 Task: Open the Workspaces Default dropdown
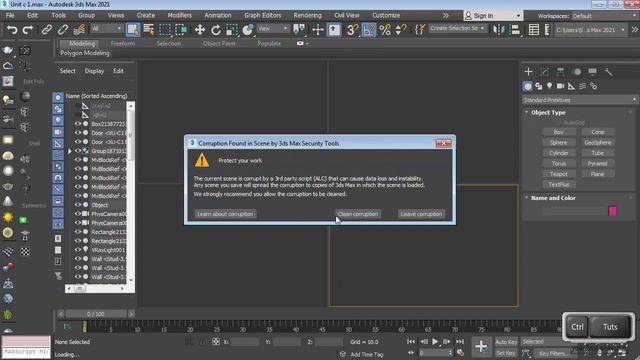click(x=604, y=16)
